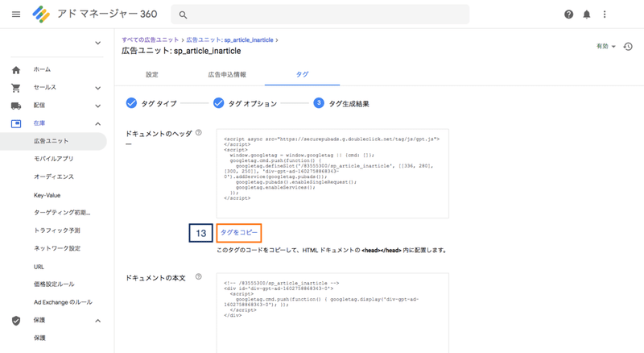Viewport: 644px width, 353px height.
Task: Open ターゲティング初期... in sidebar
Action: click(62, 213)
